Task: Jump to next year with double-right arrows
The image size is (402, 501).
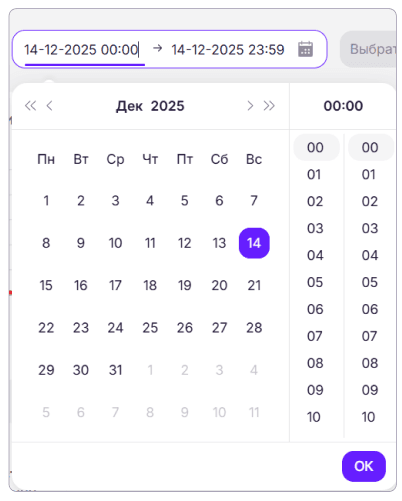Action: point(269,106)
